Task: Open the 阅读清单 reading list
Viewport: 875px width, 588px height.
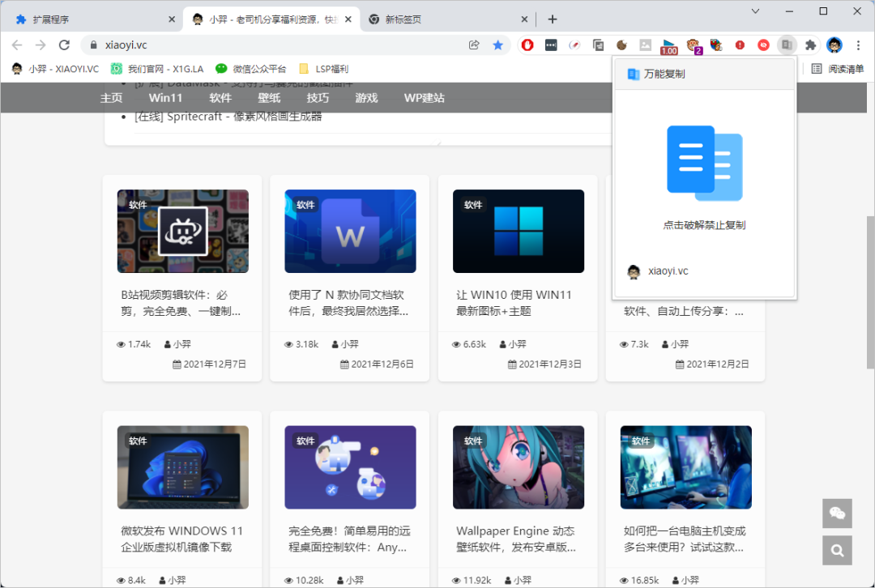Action: [x=839, y=69]
